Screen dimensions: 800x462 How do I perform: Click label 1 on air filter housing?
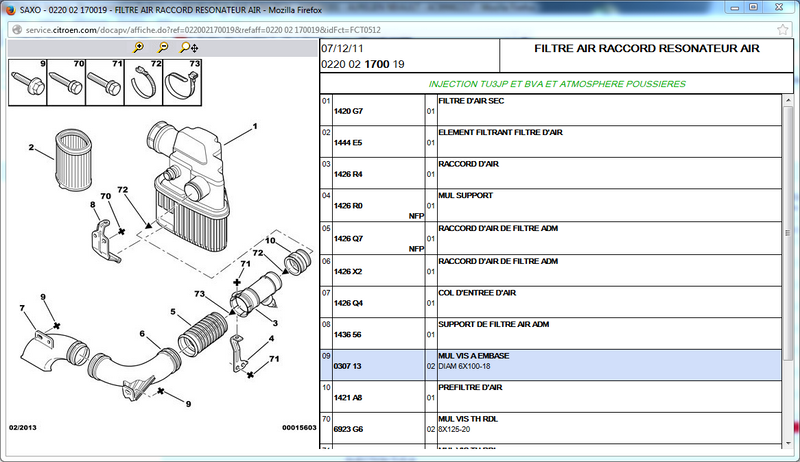click(x=255, y=126)
